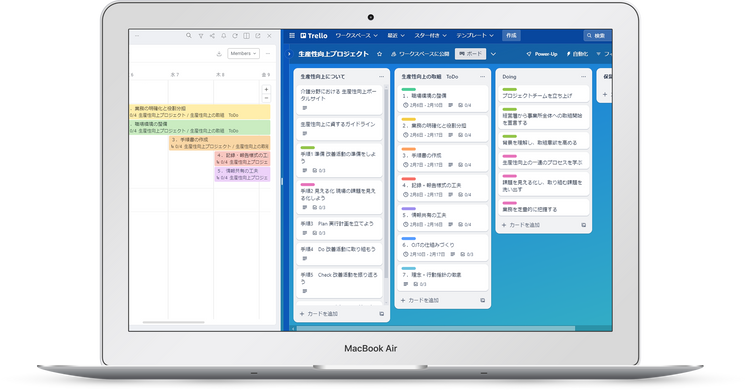Open card with green label 1. 職場環境の整備
This screenshot has width=746, height=390.
coord(443,98)
